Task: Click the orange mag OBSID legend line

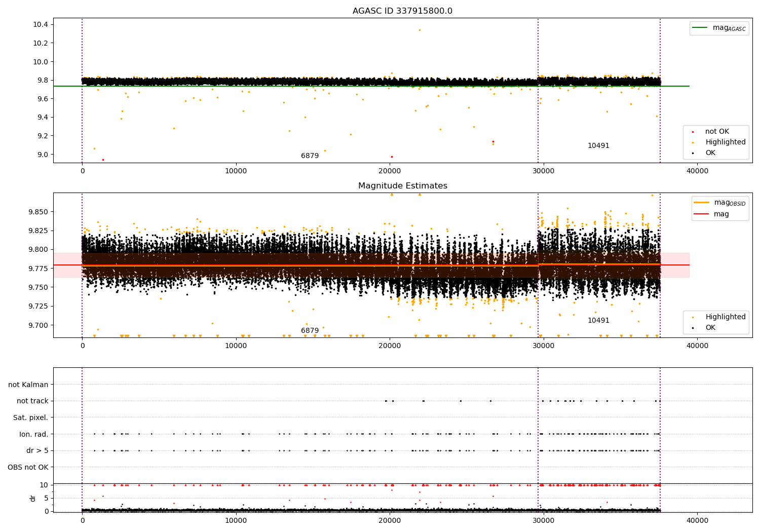Action: click(702, 203)
